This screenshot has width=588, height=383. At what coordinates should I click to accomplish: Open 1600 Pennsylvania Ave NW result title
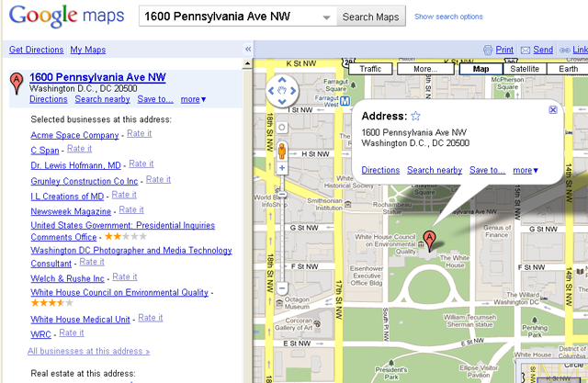point(97,77)
